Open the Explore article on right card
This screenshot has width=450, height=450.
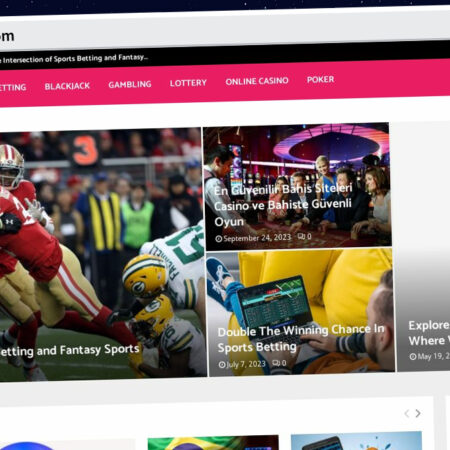point(429,333)
